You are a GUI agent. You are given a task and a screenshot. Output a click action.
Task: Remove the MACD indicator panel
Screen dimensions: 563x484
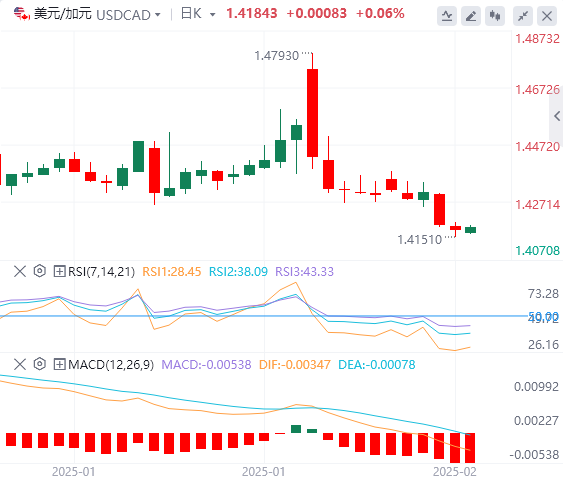[20, 364]
